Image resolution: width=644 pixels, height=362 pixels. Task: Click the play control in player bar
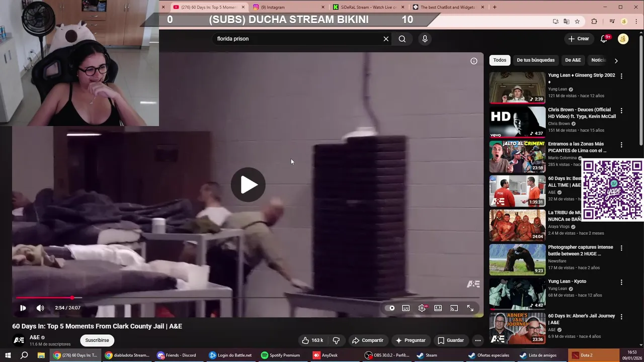(23, 308)
